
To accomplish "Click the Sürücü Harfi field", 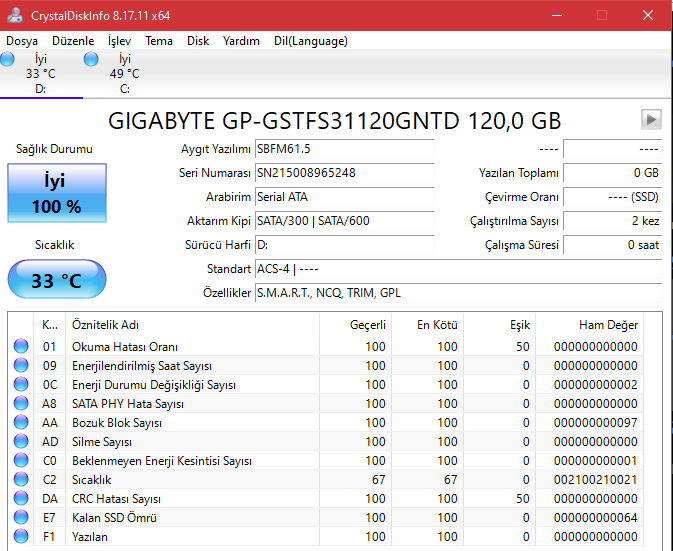I will click(x=344, y=245).
